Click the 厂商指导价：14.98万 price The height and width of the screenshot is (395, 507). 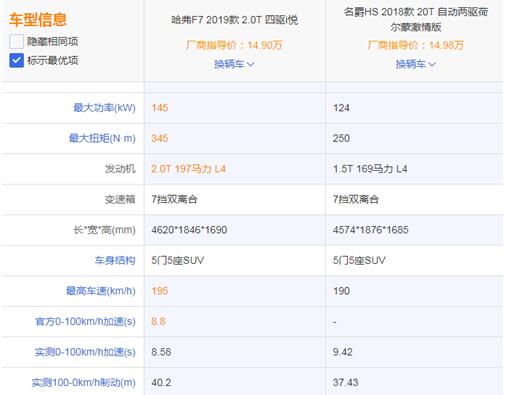[x=416, y=45]
